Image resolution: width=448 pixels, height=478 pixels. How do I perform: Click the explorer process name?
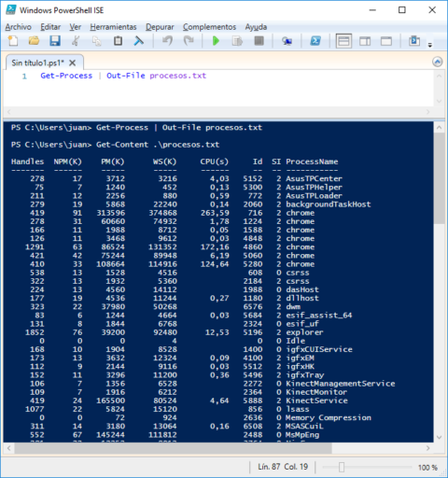[304, 332]
